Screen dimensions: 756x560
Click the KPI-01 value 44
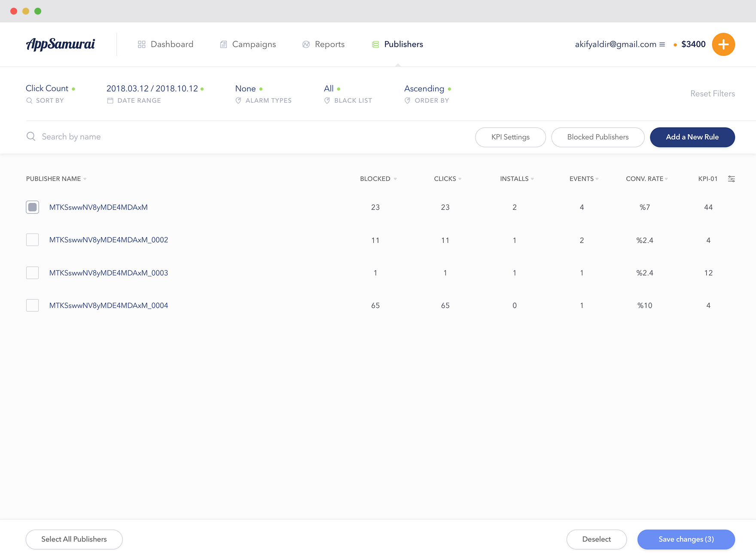(708, 207)
